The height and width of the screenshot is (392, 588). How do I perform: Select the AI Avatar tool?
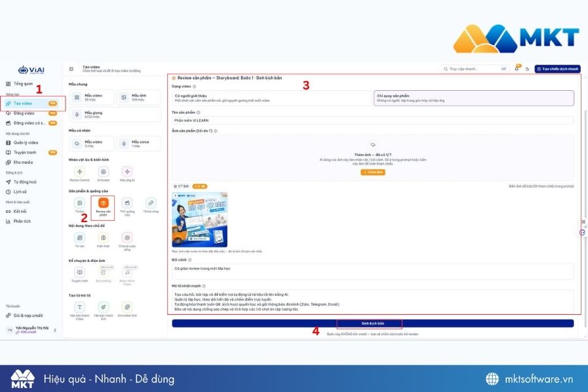[x=103, y=174]
